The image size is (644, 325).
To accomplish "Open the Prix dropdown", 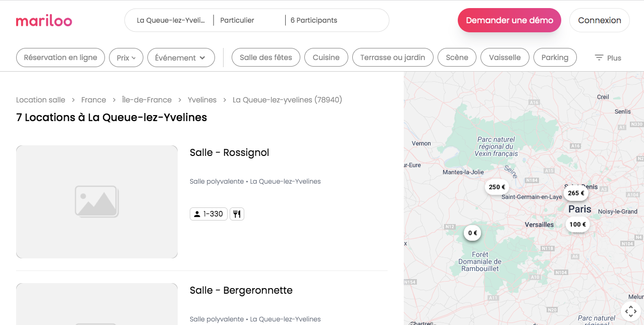I will (126, 58).
